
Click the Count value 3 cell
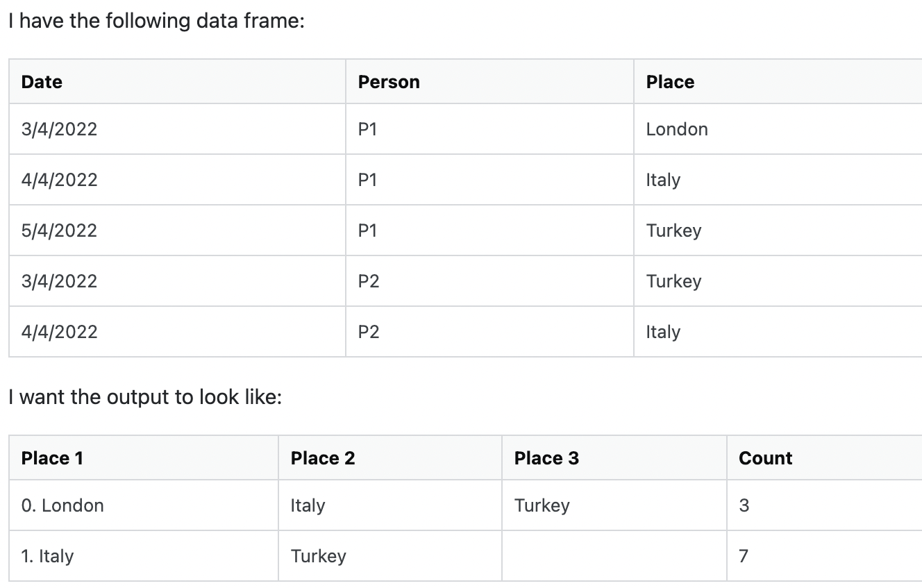(744, 505)
